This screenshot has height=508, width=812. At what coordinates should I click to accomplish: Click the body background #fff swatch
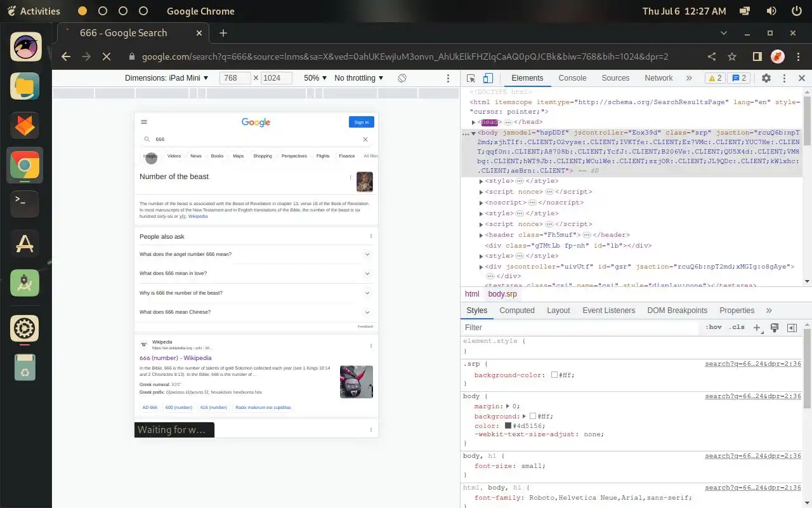click(x=533, y=417)
